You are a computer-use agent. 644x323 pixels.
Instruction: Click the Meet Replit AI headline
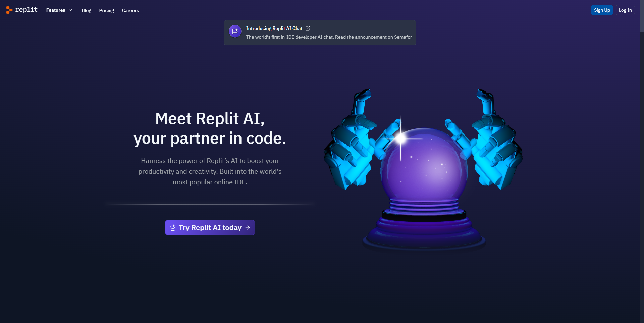coord(210,128)
